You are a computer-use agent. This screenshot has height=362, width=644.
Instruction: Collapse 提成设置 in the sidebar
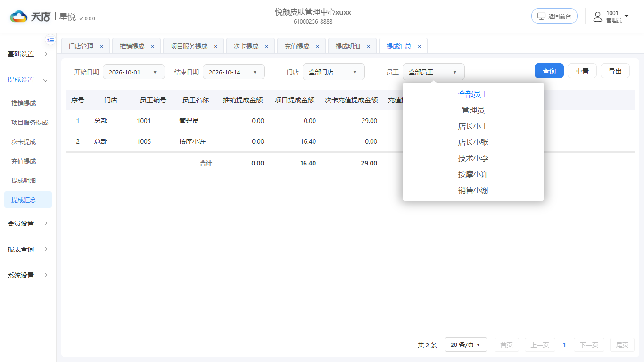[x=28, y=80]
